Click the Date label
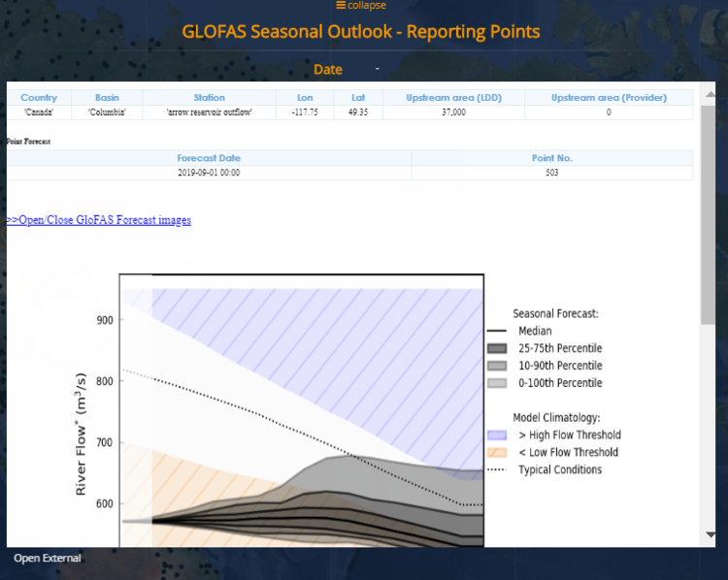Viewport: 728px width, 580px height. coord(328,69)
